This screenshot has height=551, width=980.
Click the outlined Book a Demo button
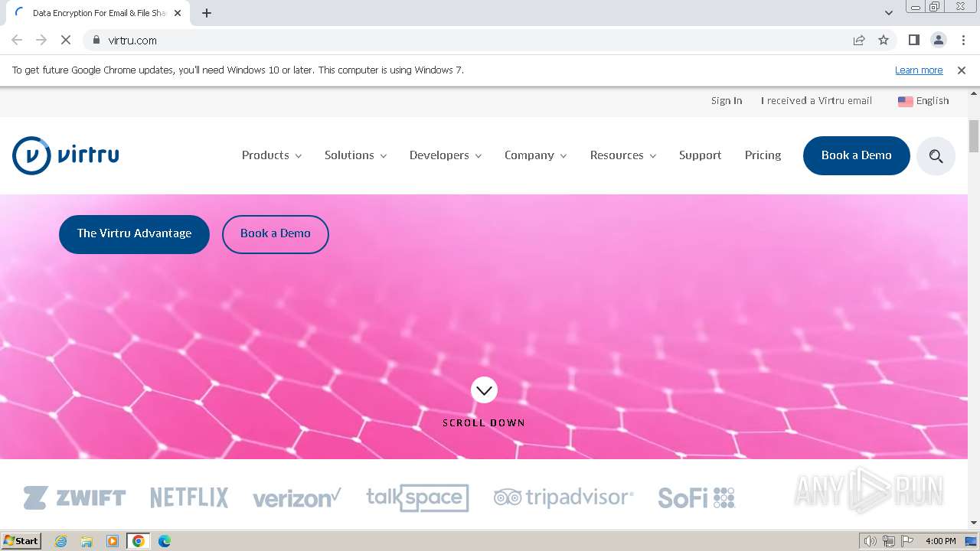click(x=276, y=234)
